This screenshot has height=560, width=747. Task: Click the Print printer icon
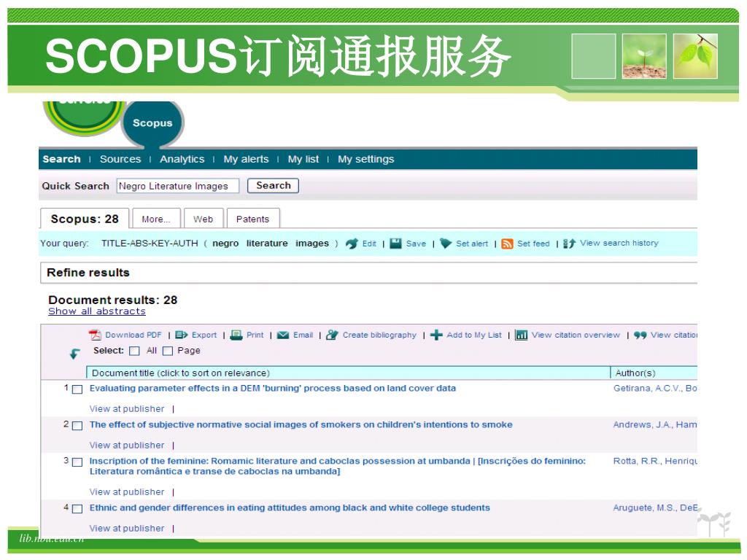pos(236,335)
